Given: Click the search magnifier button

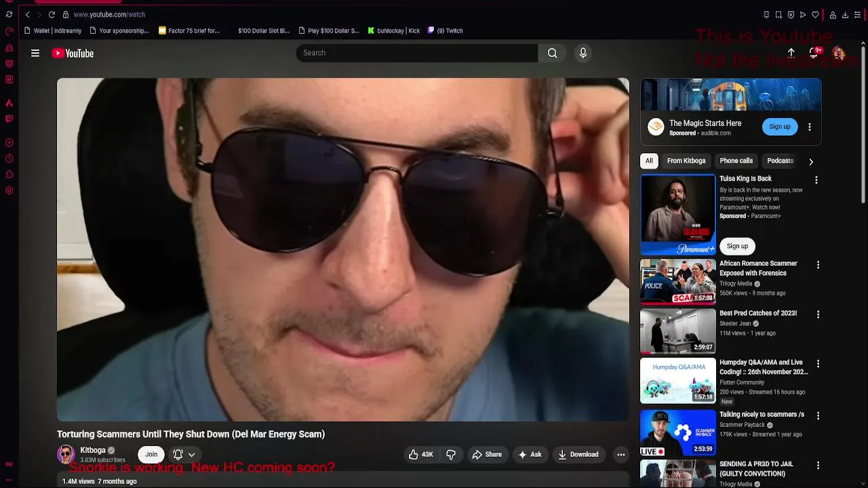Looking at the screenshot, I should 553,53.
